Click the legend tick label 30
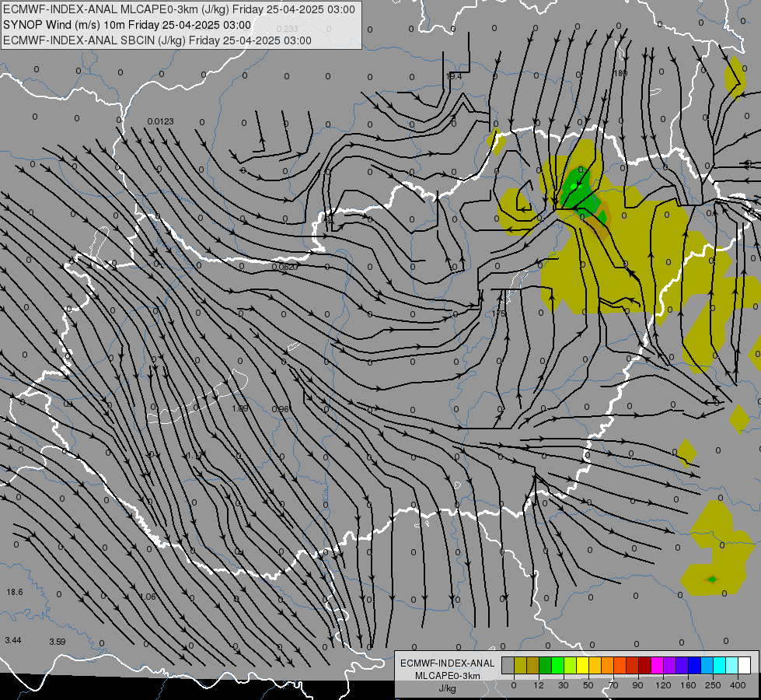The image size is (761, 700). [x=564, y=685]
